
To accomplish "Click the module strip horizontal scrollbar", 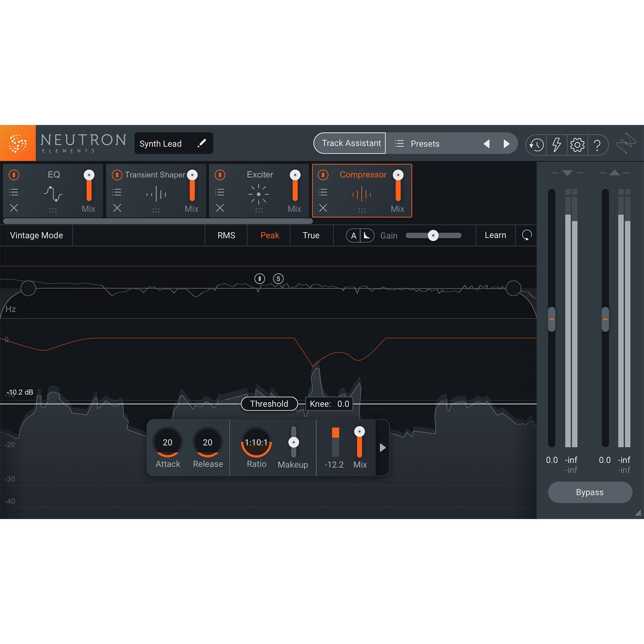I will point(158,221).
